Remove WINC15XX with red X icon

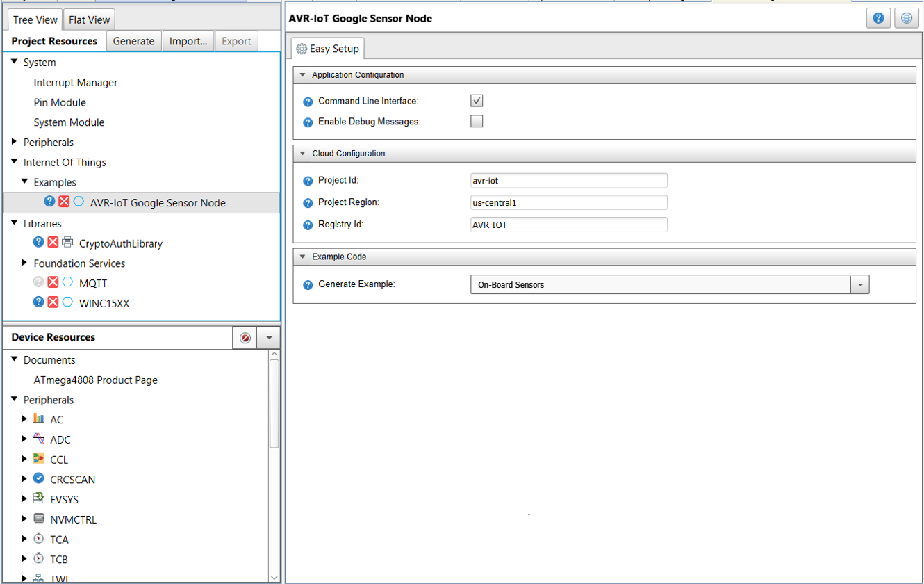pos(53,302)
